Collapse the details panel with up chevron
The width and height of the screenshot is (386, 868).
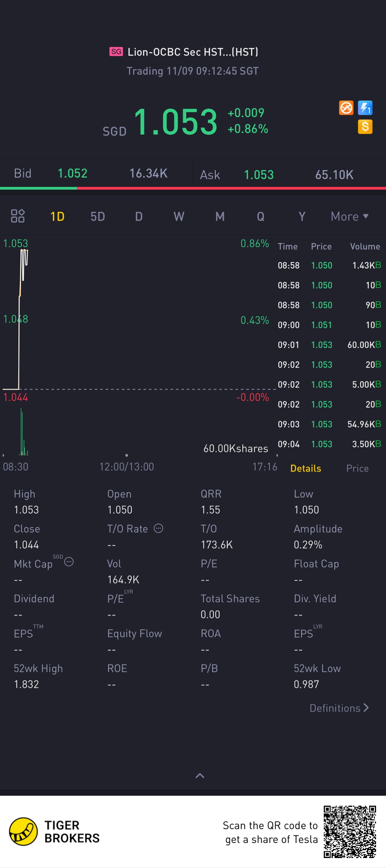point(200,776)
